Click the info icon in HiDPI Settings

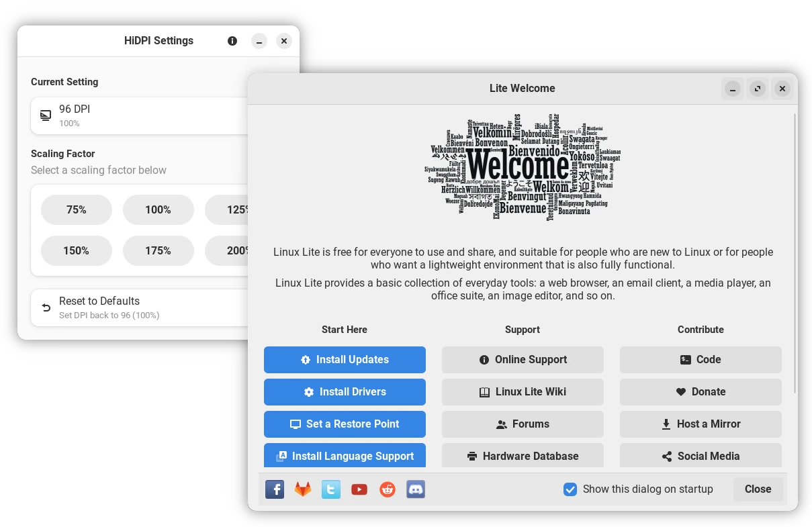[x=232, y=41]
